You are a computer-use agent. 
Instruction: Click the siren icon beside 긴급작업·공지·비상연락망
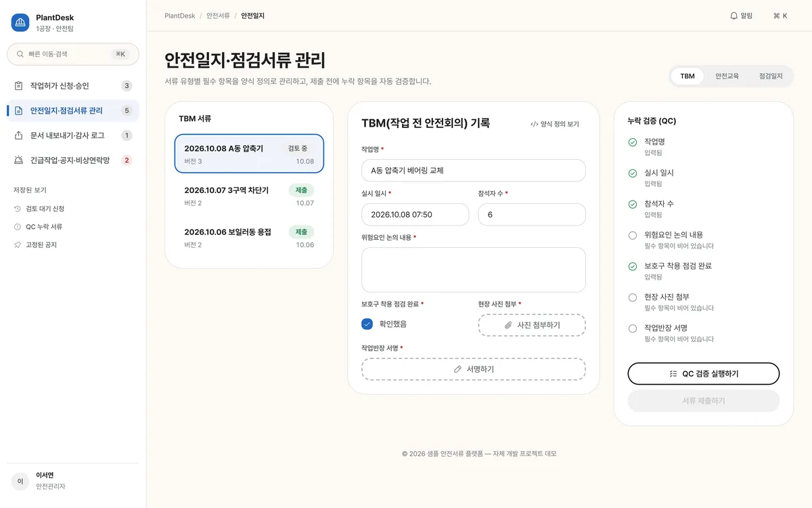coord(18,161)
